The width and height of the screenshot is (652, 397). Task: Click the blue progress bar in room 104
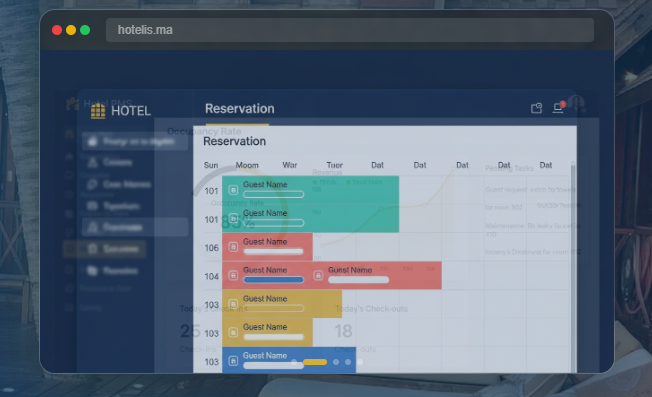tap(274, 280)
